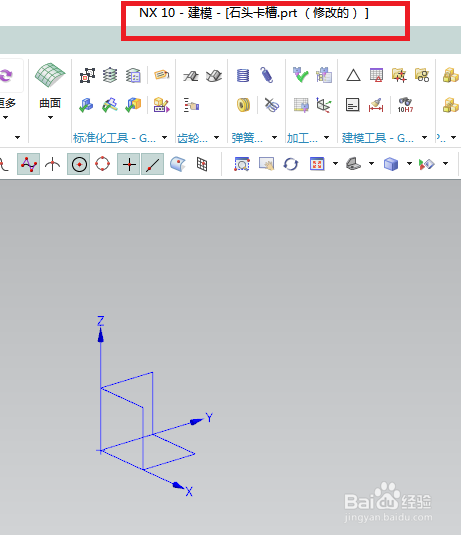This screenshot has width=461, height=535.
Task: Expand the 加工 group dropdown arrow
Action: coord(327,138)
